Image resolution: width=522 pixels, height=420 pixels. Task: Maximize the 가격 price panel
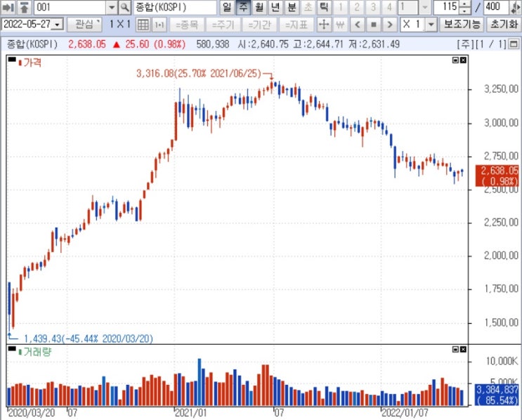point(456,60)
